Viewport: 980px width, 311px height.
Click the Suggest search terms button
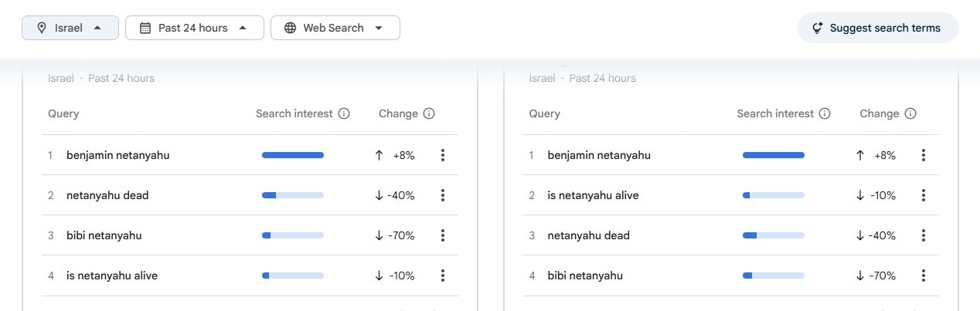point(877,28)
